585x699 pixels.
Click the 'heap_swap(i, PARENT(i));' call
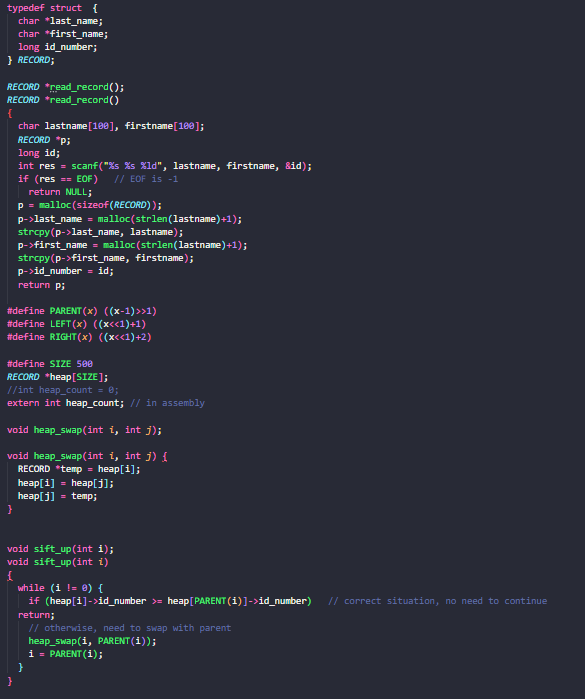92,641
